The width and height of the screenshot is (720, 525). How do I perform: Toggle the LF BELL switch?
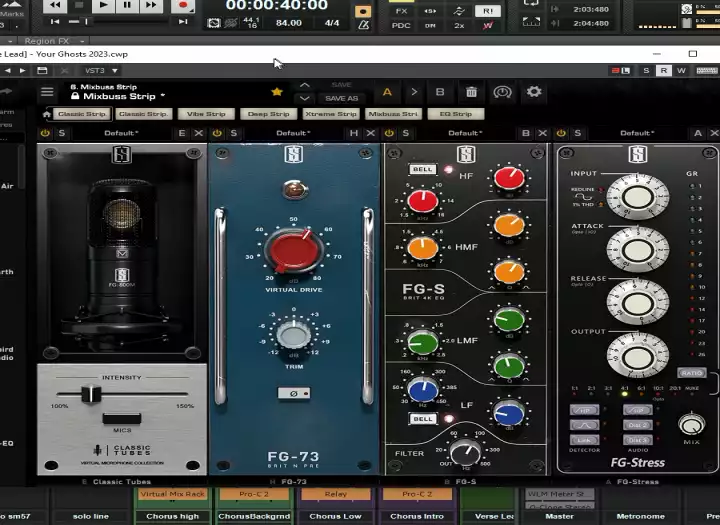point(422,419)
